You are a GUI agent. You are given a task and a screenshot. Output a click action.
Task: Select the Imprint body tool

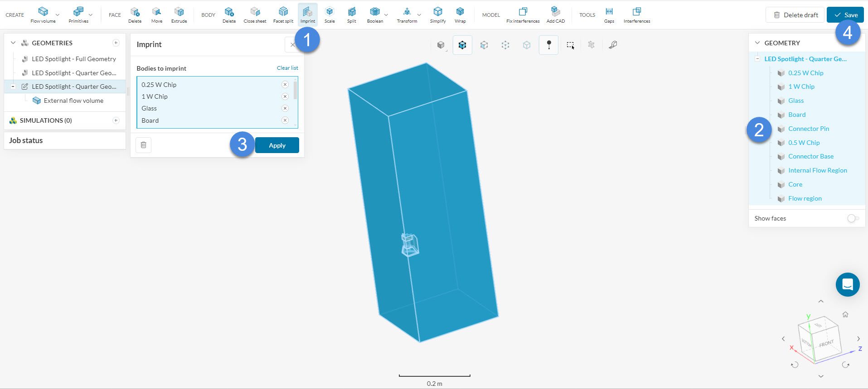coord(307,14)
